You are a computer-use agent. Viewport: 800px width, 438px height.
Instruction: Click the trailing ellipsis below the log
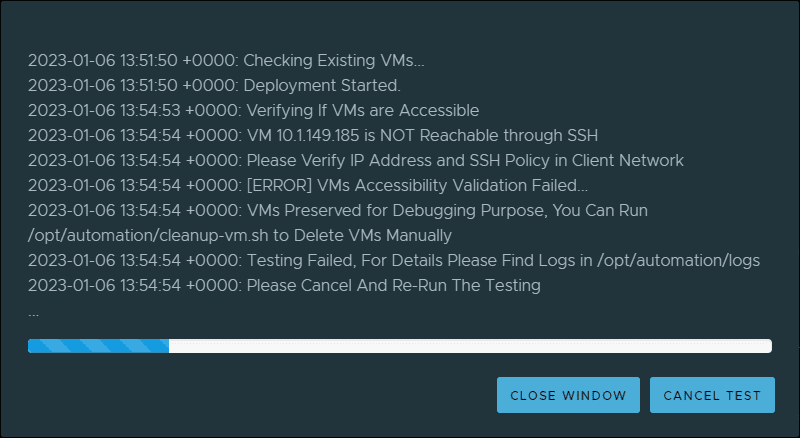coord(34,312)
